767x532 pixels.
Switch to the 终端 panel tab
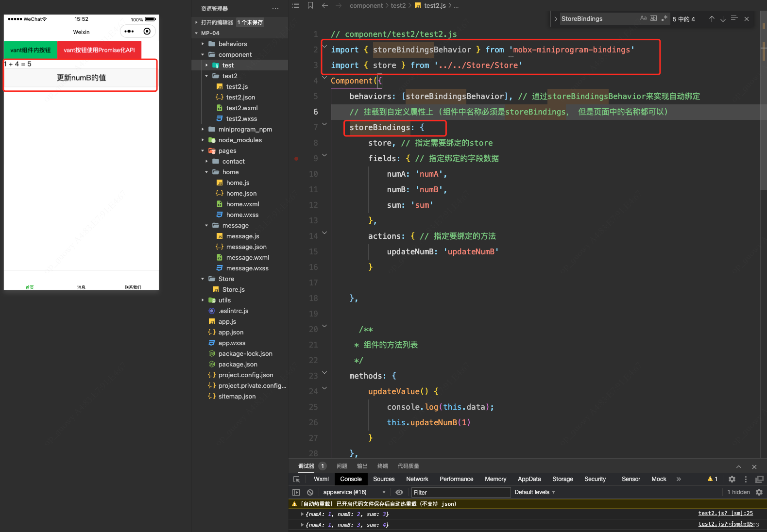click(x=383, y=466)
